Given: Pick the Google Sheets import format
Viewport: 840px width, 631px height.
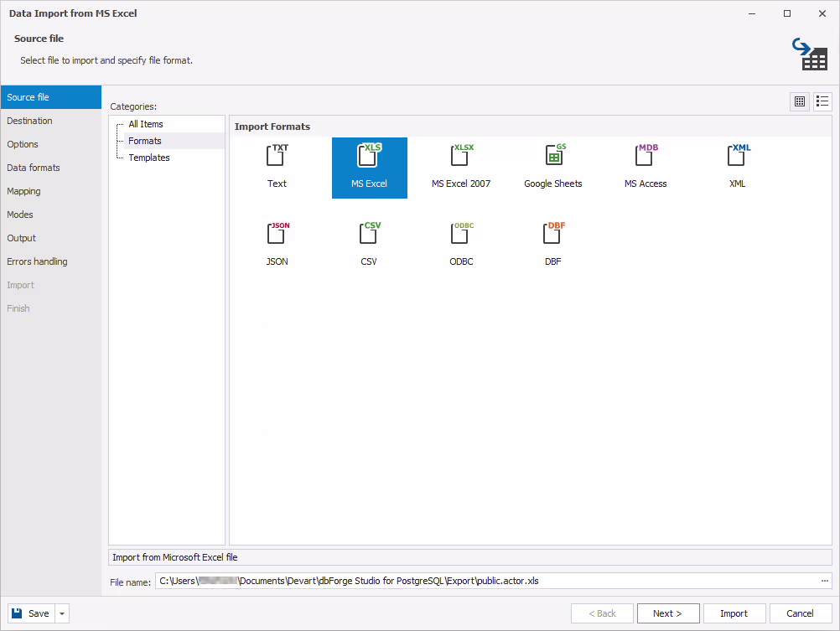Looking at the screenshot, I should pyautogui.click(x=553, y=168).
